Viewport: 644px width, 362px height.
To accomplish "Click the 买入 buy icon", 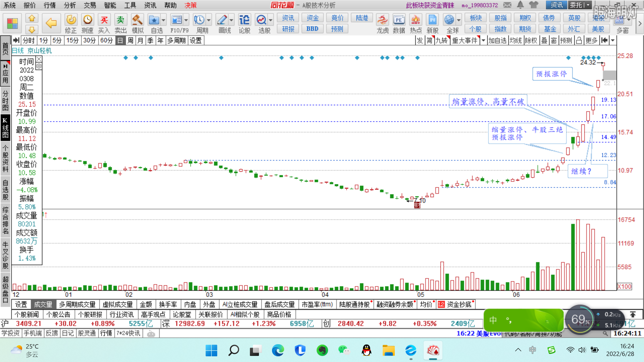I will click(104, 23).
